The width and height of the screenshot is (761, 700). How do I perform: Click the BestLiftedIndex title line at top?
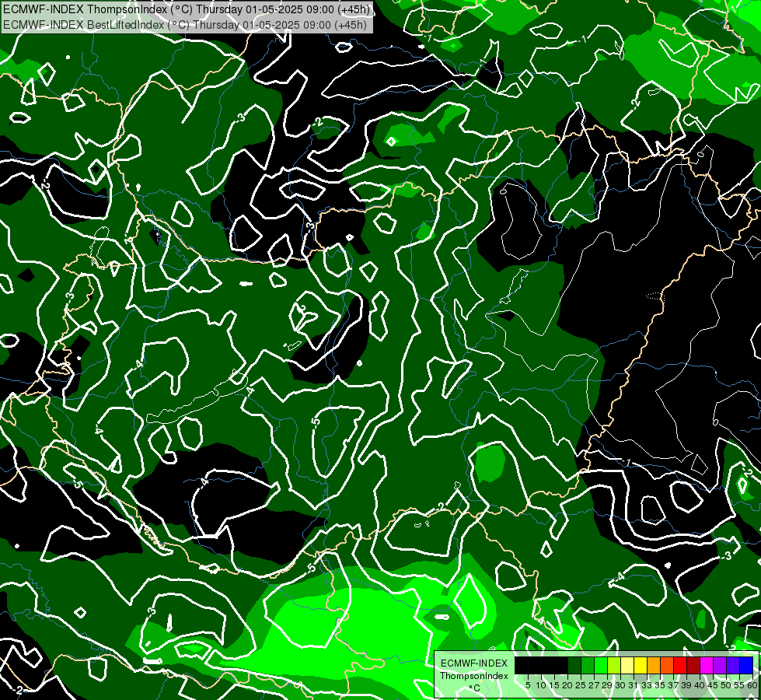tap(185, 24)
